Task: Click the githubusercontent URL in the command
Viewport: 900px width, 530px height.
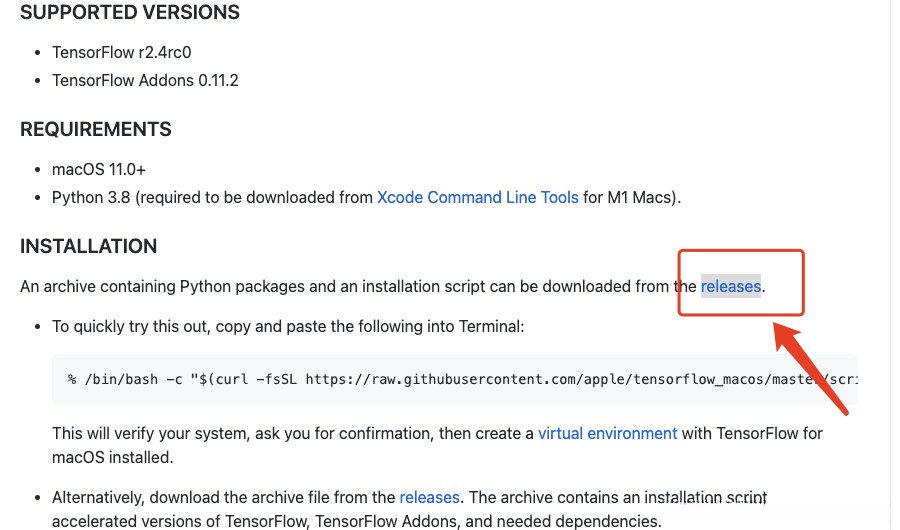Action: coord(560,380)
